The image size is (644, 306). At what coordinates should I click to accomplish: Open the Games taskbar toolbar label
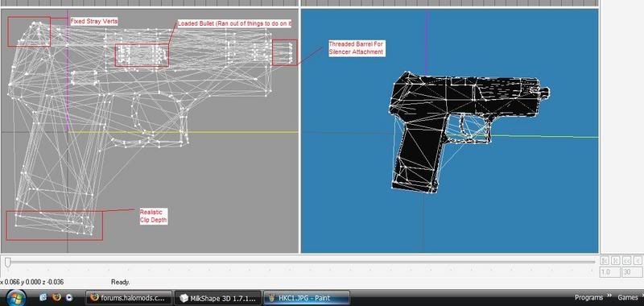(x=628, y=297)
